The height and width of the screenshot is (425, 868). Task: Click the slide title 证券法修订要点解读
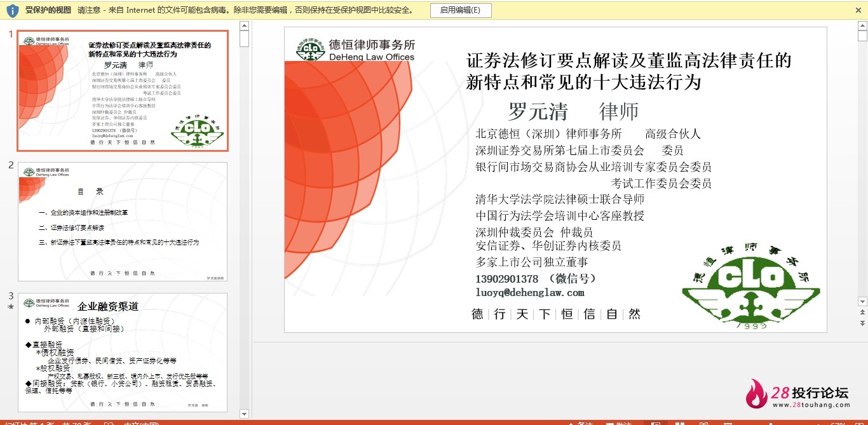(x=628, y=71)
